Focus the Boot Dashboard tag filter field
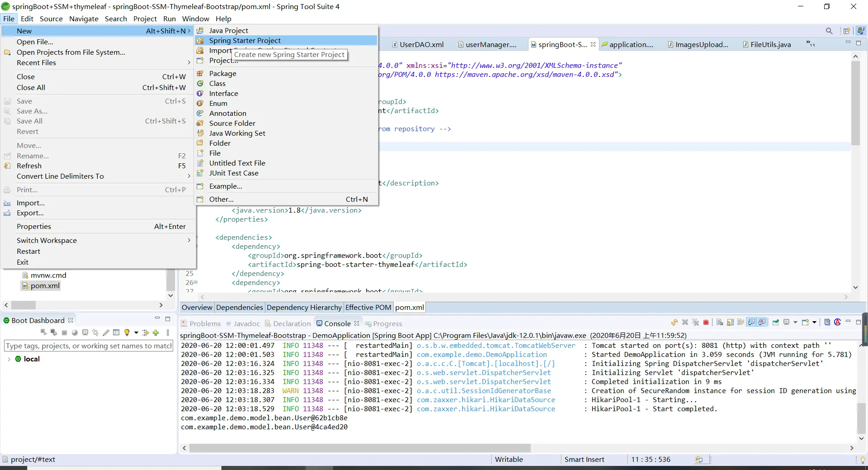This screenshot has height=470, width=868. tap(89, 346)
